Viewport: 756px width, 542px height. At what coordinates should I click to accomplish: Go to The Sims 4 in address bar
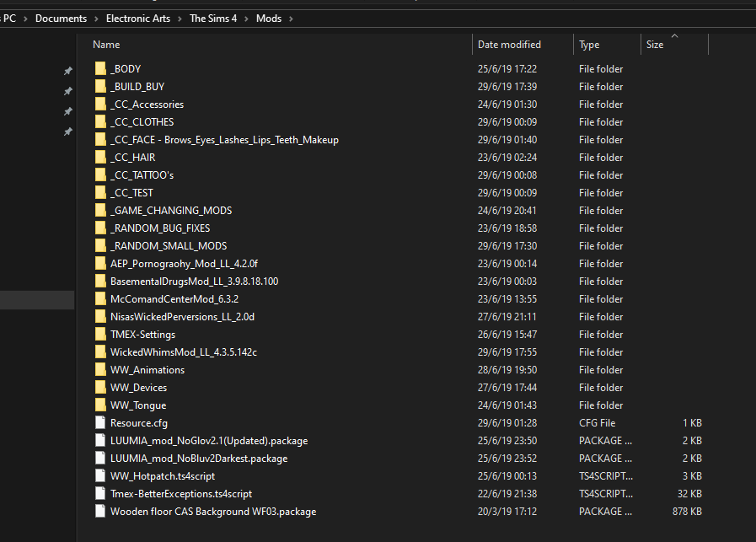213,19
